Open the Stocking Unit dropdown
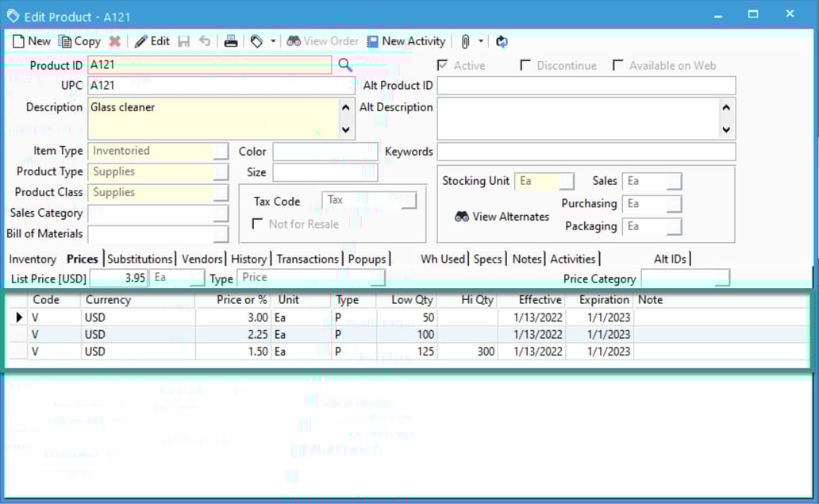The height and width of the screenshot is (504, 819). click(x=567, y=181)
